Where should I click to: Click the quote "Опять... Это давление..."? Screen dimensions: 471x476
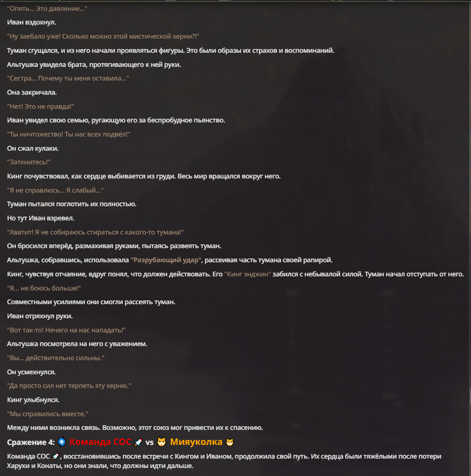coord(47,8)
